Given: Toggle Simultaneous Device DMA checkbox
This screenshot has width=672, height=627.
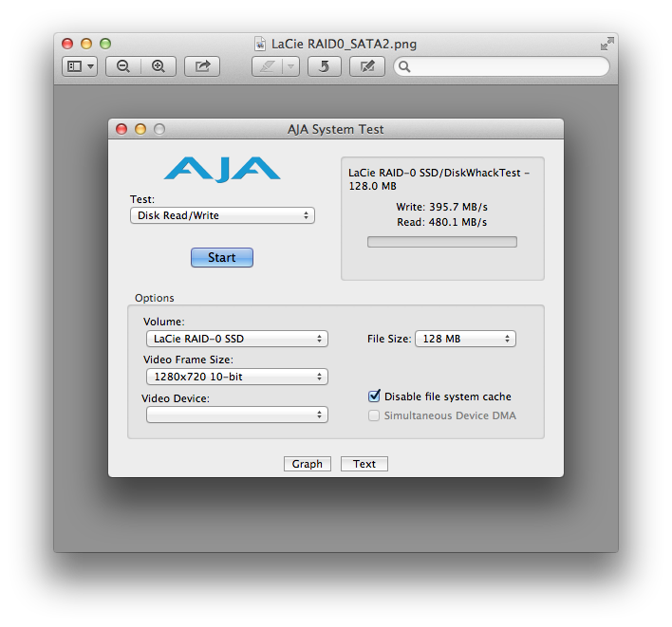Looking at the screenshot, I should [x=374, y=415].
